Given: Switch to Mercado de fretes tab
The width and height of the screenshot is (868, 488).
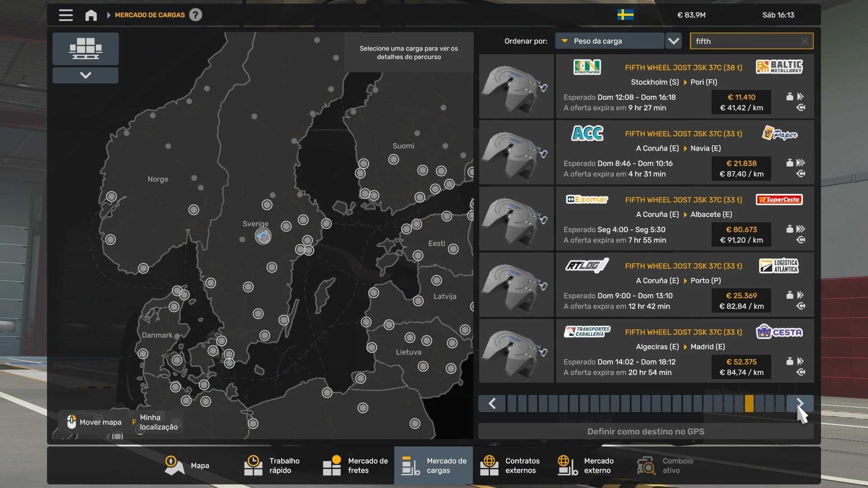Looking at the screenshot, I should (355, 465).
